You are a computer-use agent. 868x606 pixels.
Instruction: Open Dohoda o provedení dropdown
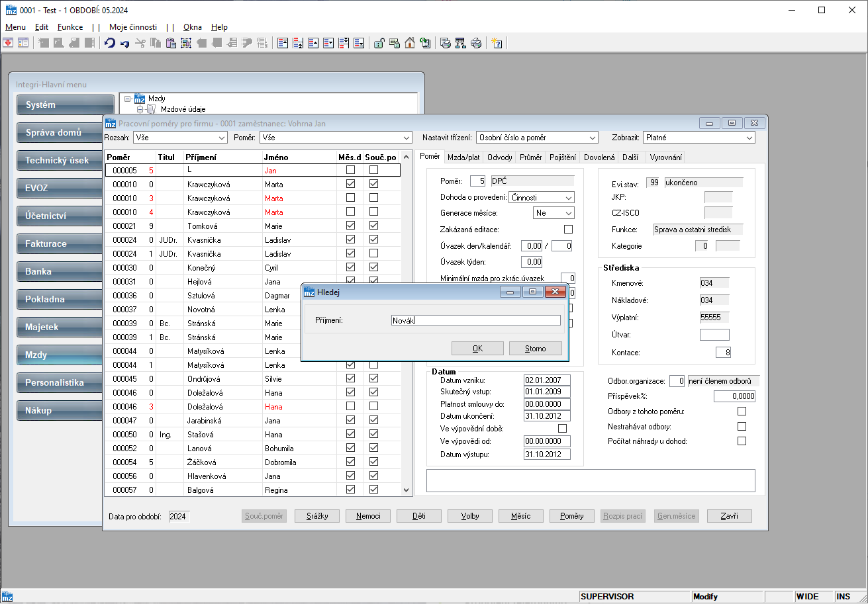[x=542, y=197]
